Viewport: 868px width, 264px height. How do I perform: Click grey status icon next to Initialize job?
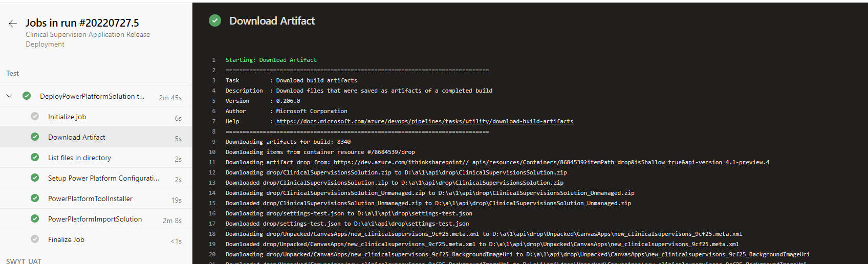click(35, 117)
